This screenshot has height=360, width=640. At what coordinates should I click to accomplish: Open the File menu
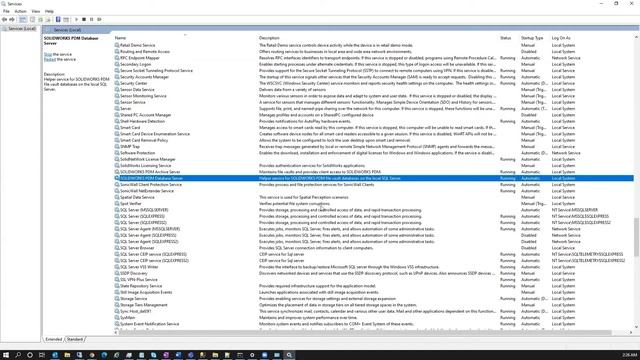pyautogui.click(x=6, y=11)
